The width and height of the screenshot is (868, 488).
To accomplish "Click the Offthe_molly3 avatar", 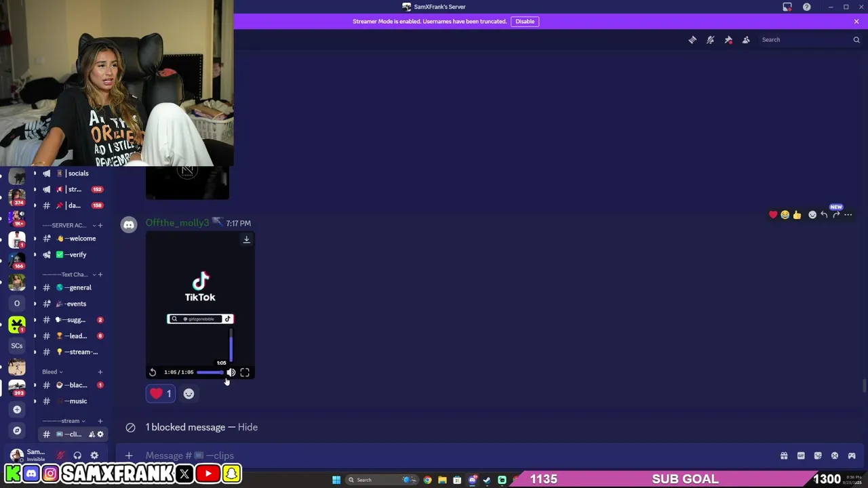I will point(128,225).
